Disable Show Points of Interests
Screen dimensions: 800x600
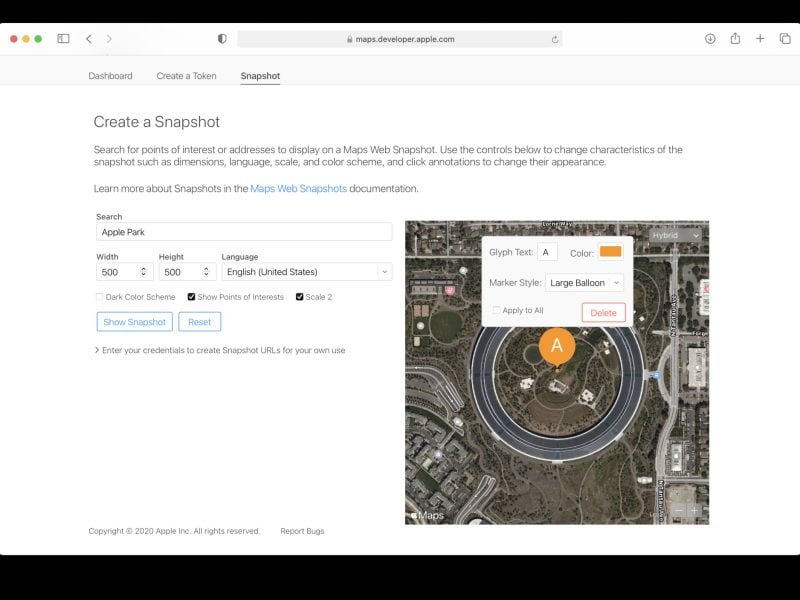click(x=191, y=296)
